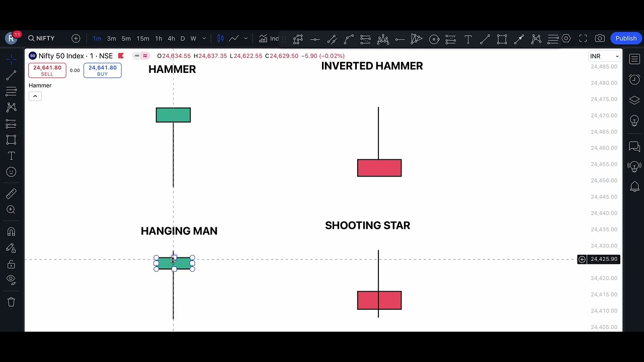Select the line chart style icon

[234, 38]
